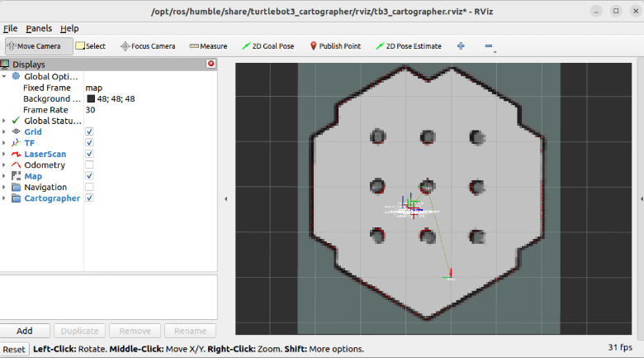The image size is (644, 358).
Task: Collapse left panel using arrow handle
Action: (226, 199)
